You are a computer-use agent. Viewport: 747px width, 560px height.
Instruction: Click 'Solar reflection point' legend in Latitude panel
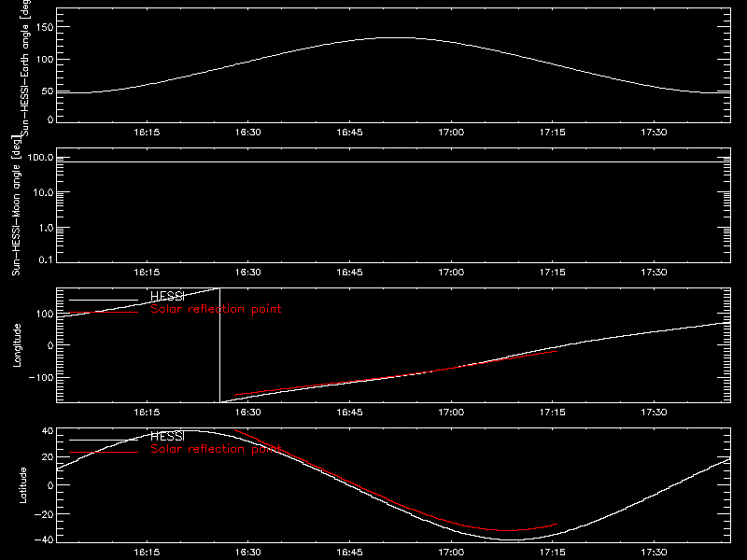click(216, 449)
